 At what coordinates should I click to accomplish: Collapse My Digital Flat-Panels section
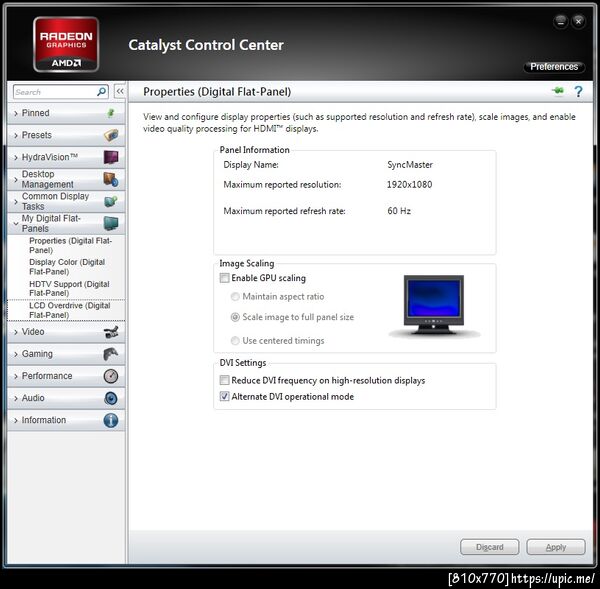coord(66,224)
